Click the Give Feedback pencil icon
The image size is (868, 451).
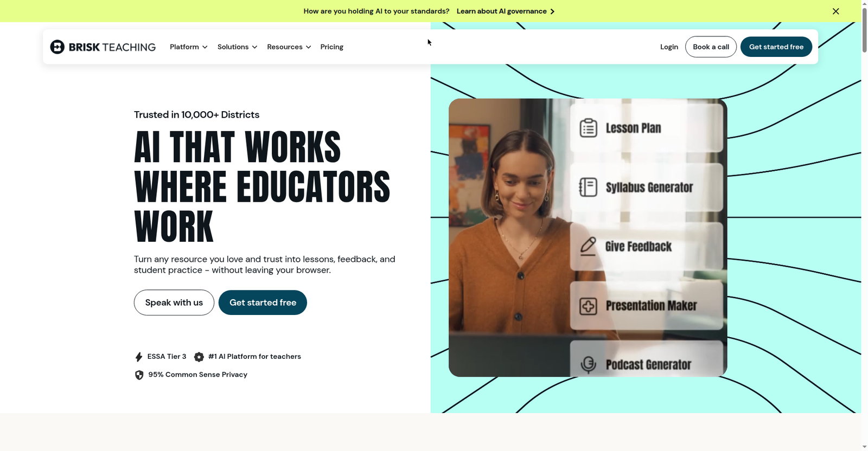pyautogui.click(x=588, y=246)
